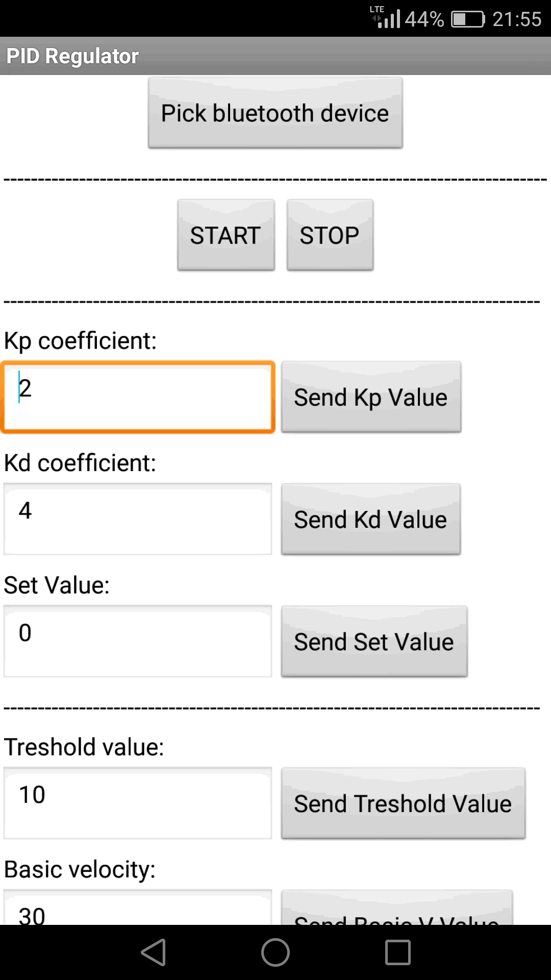Tap the PID Regulator title bar

[x=275, y=56]
